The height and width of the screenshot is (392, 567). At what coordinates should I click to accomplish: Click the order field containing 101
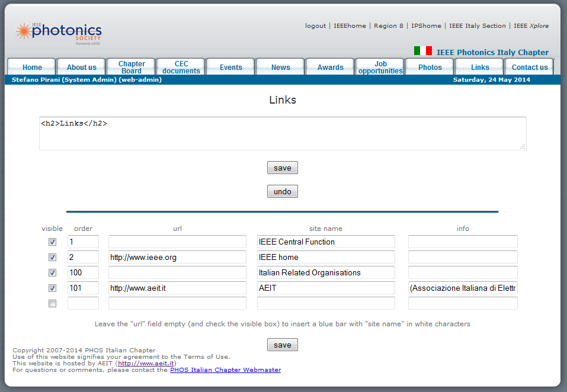[x=83, y=288]
